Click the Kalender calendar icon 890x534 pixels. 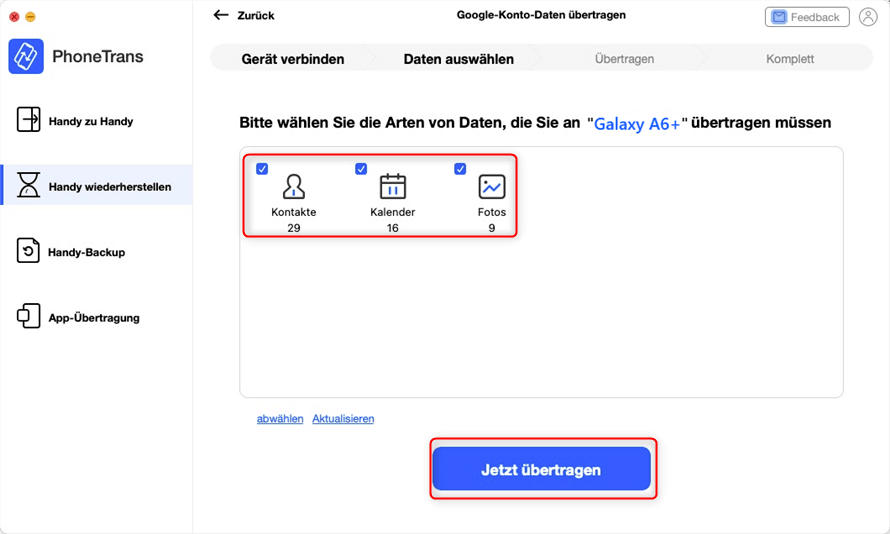(393, 186)
